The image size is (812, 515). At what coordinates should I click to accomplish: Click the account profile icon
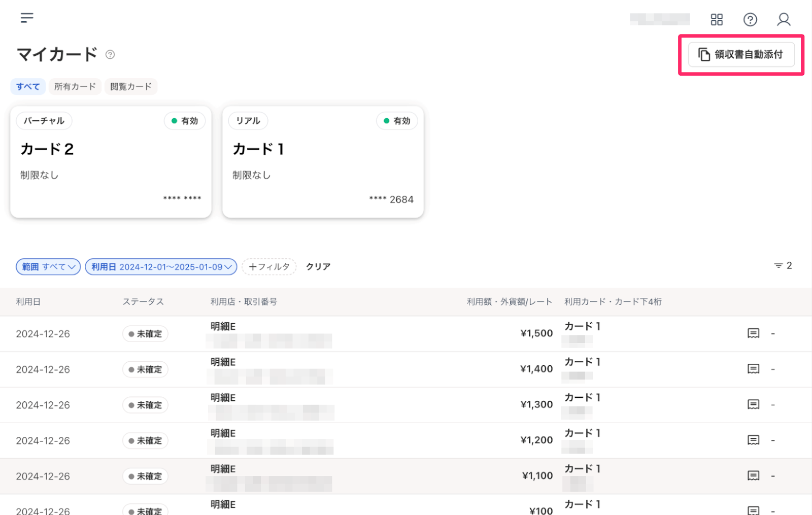pyautogui.click(x=784, y=19)
